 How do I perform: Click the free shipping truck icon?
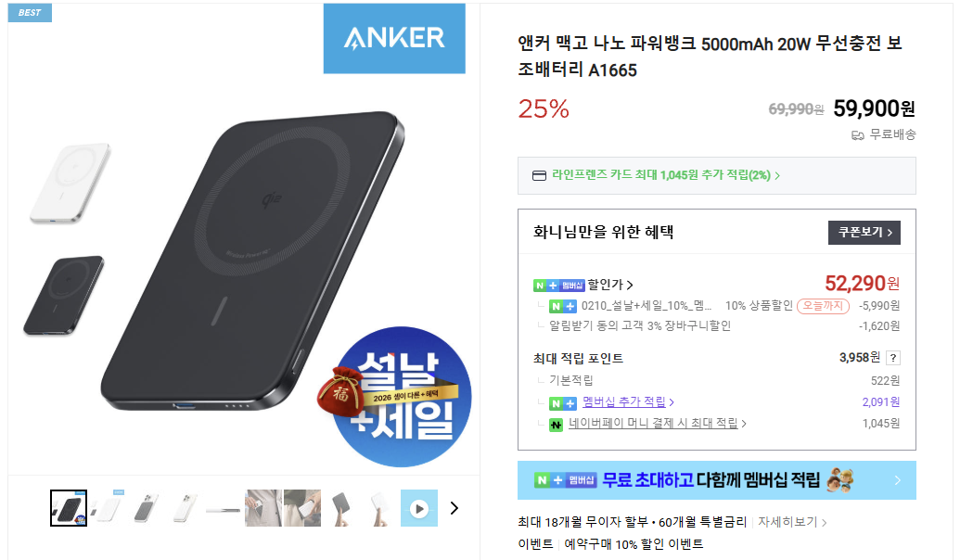coord(858,134)
